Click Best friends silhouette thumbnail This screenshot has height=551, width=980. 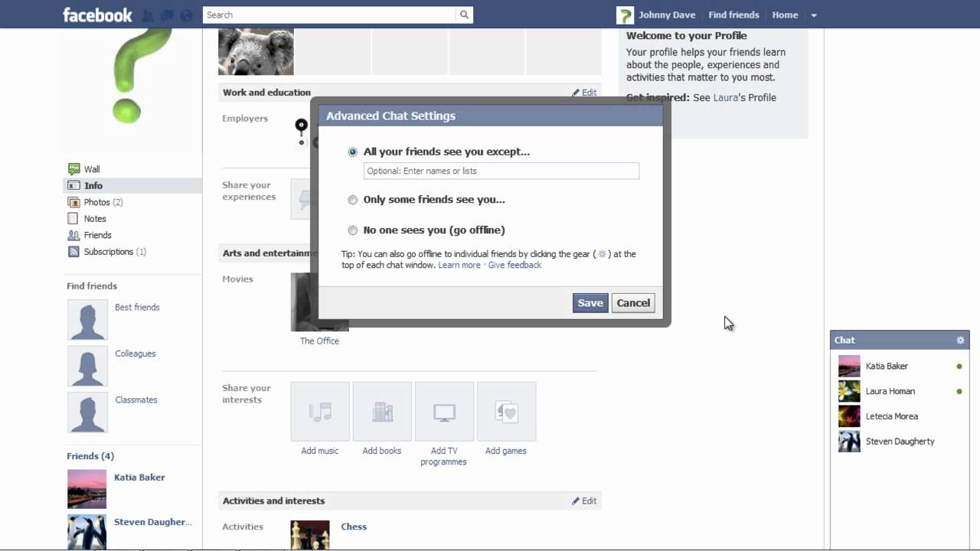(x=87, y=319)
